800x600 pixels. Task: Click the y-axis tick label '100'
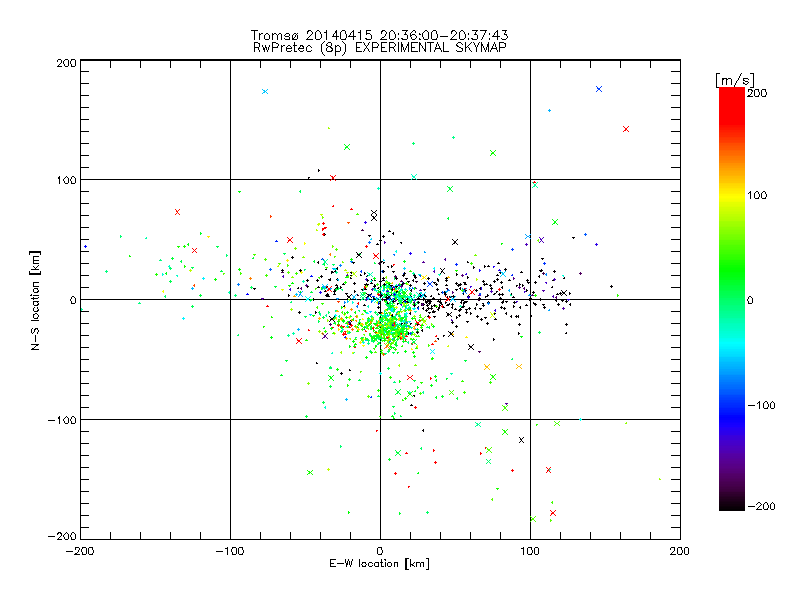pyautogui.click(x=66, y=180)
